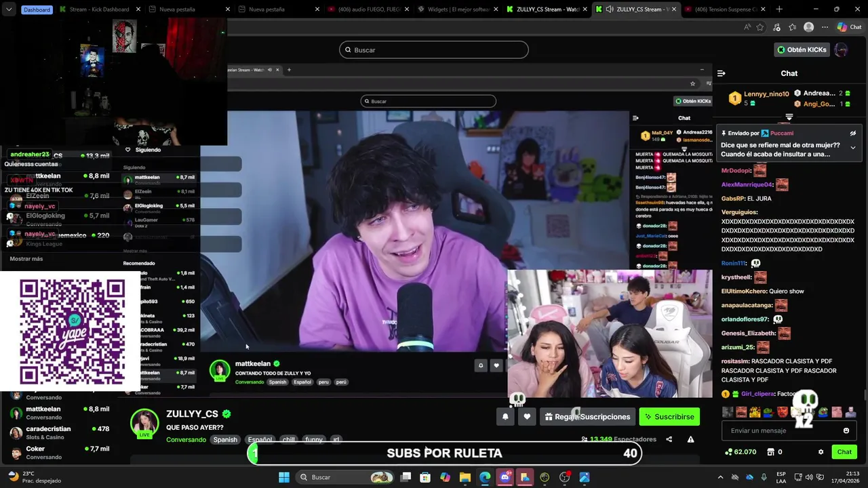Switch to the Widgets El mejor software tab

coord(454,9)
